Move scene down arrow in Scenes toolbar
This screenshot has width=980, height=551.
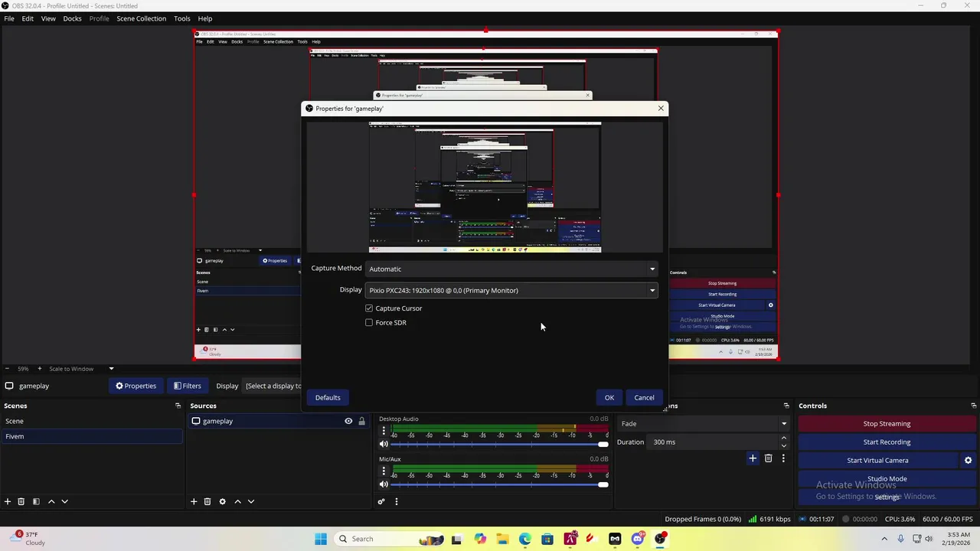pos(64,501)
